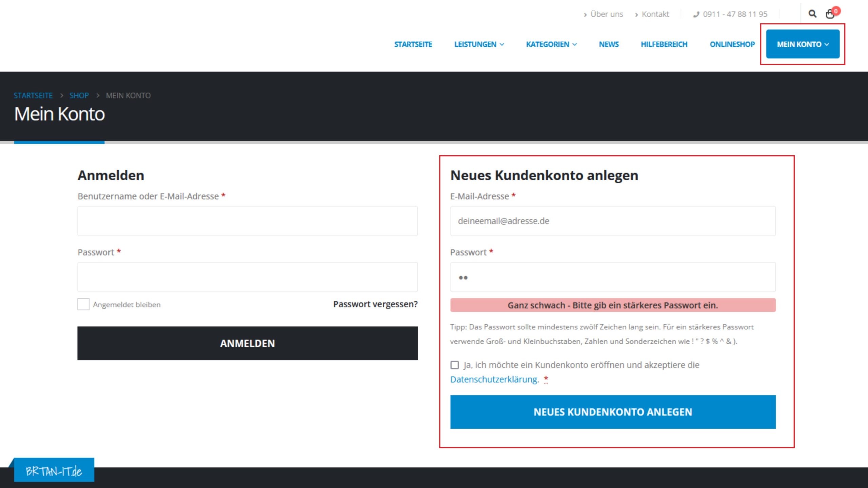Image resolution: width=868 pixels, height=488 pixels.
Task: Expand the Kategorien dropdown menu
Action: pyautogui.click(x=551, y=44)
